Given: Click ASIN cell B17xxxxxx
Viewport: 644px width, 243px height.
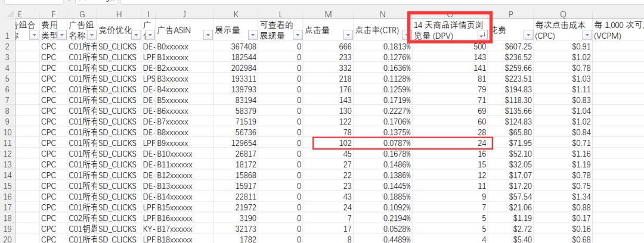Looking at the screenshot, I should (184, 229).
